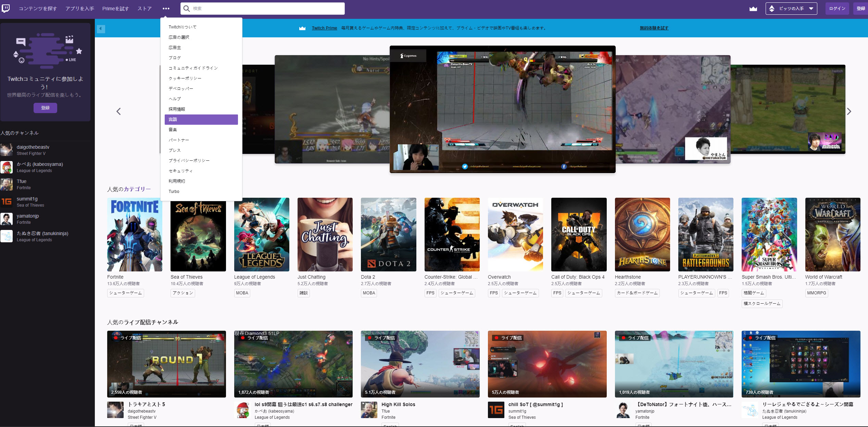Open daigothebeastv channel avatar in the sidebar
The image size is (868, 427).
pos(7,150)
